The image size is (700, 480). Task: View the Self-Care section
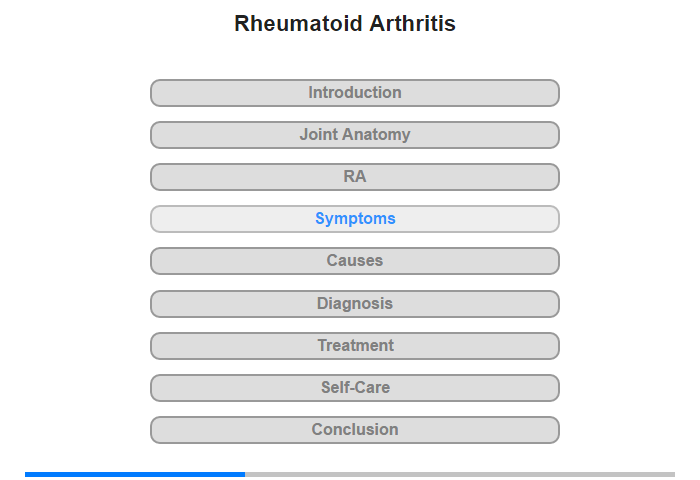click(x=354, y=388)
